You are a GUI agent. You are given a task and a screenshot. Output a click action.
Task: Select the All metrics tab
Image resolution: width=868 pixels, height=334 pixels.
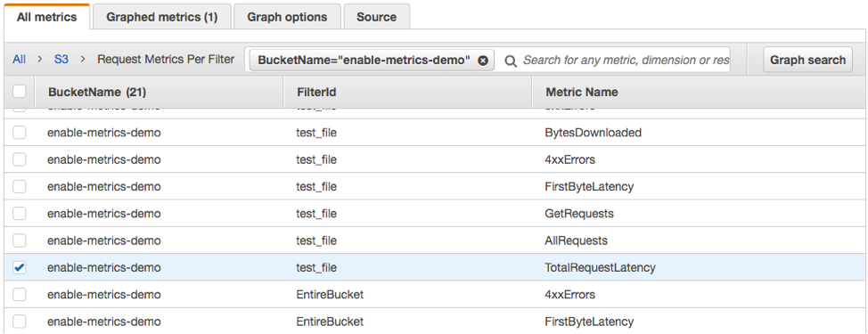(47, 17)
